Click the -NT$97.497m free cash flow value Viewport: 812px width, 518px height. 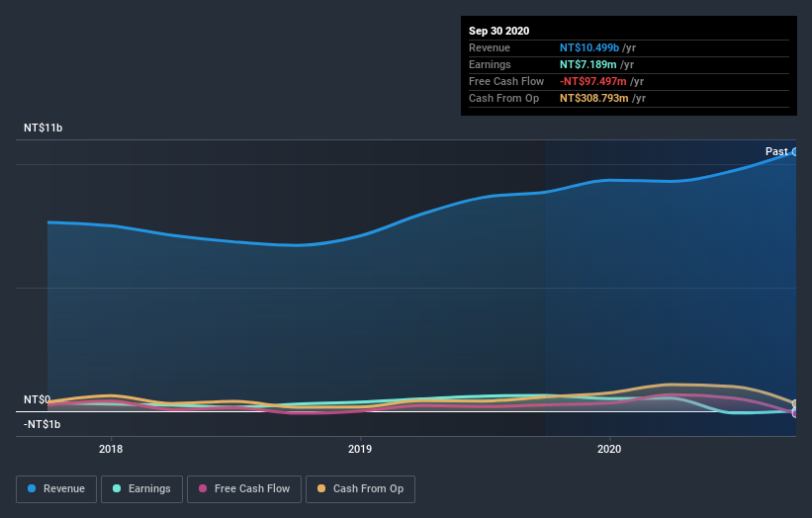[593, 81]
